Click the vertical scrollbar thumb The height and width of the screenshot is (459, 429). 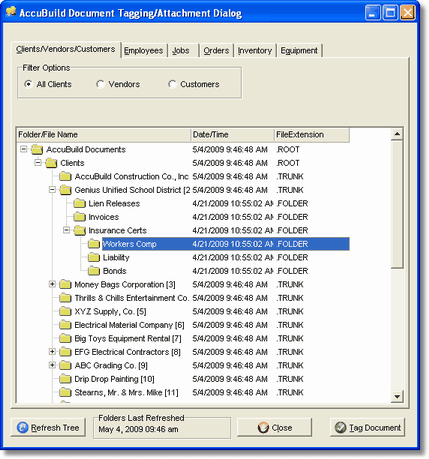click(397, 204)
